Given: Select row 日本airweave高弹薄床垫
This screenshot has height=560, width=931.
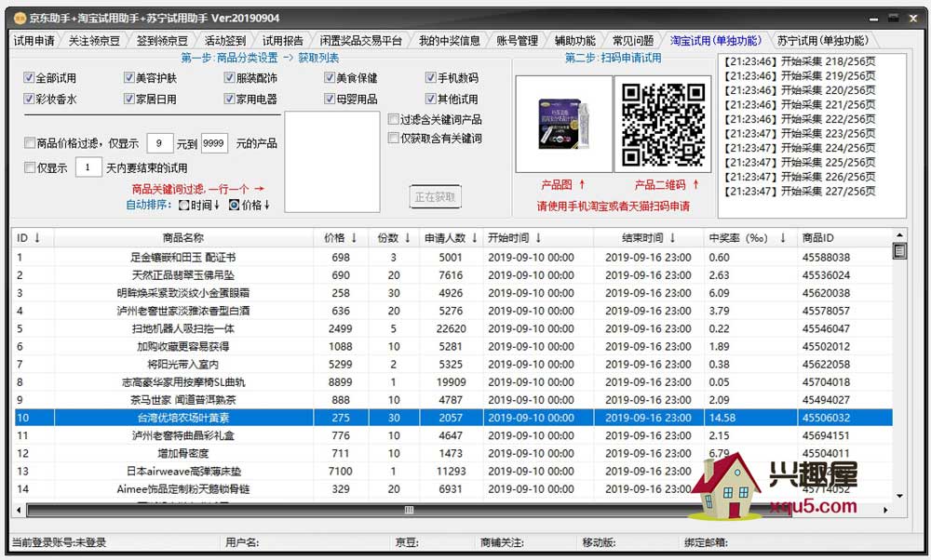Looking at the screenshot, I should coord(453,471).
